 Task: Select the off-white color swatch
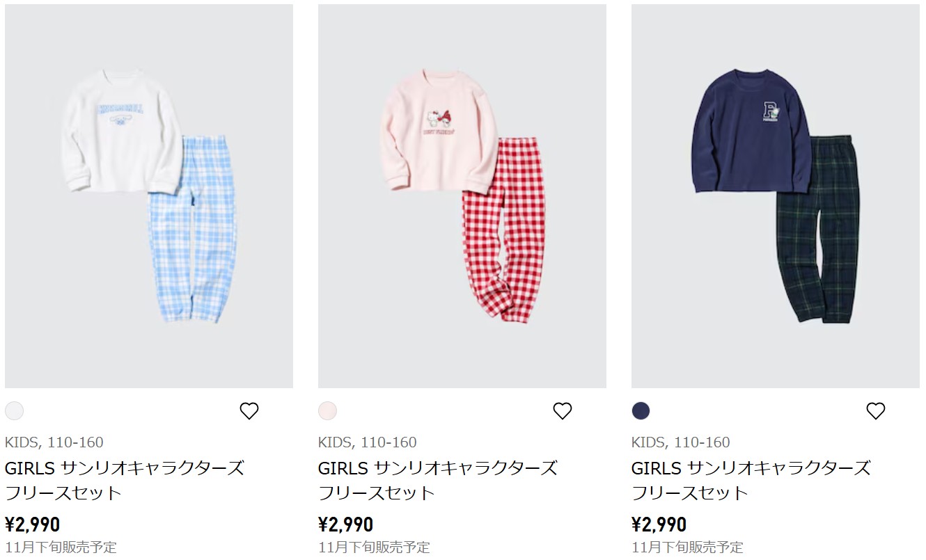[x=14, y=411]
